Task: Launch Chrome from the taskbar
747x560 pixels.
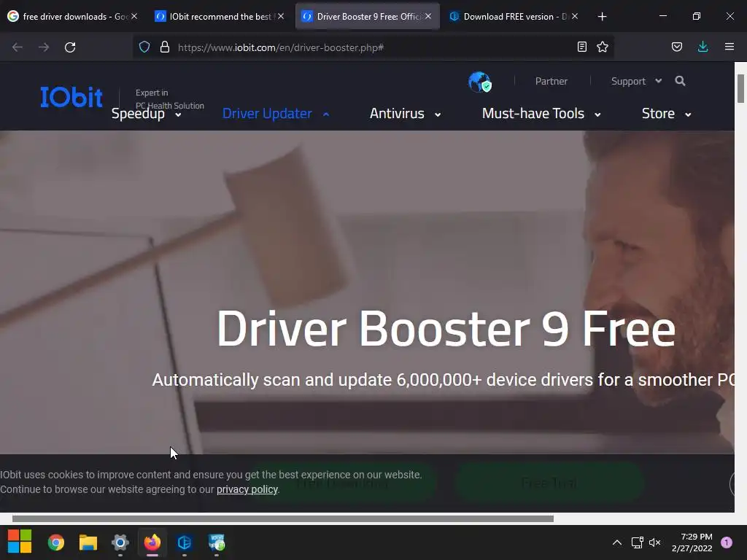Action: pos(55,542)
